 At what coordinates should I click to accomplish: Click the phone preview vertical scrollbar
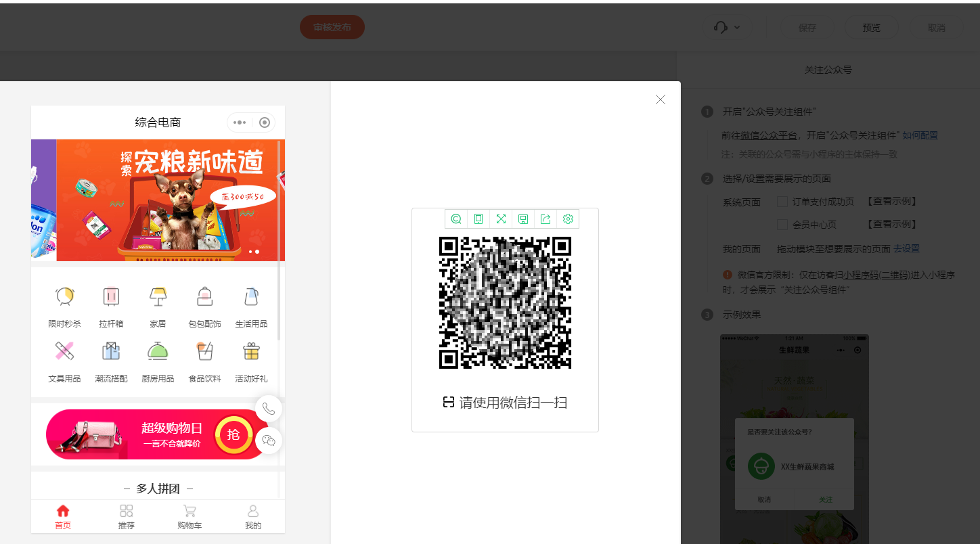278,240
